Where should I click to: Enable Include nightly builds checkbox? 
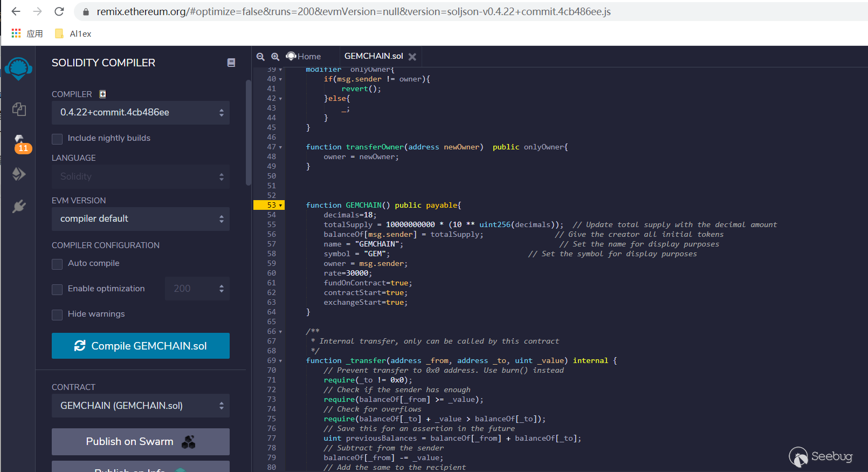pos(57,139)
